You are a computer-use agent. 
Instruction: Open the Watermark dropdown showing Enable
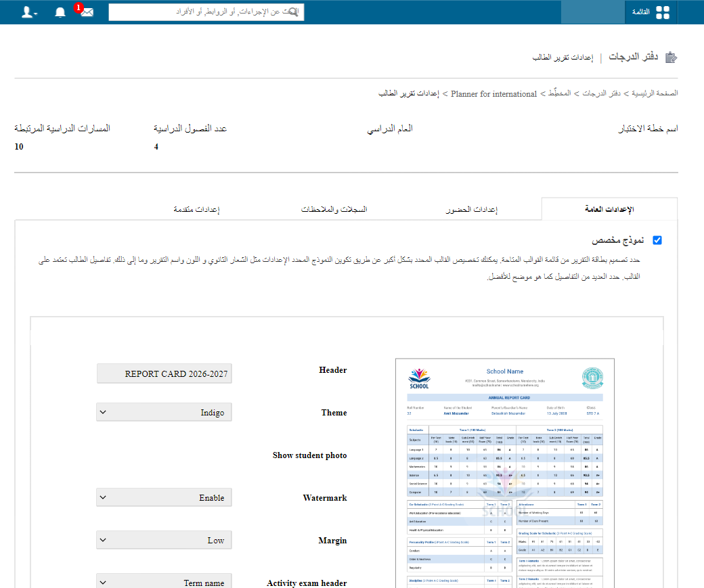click(x=164, y=497)
